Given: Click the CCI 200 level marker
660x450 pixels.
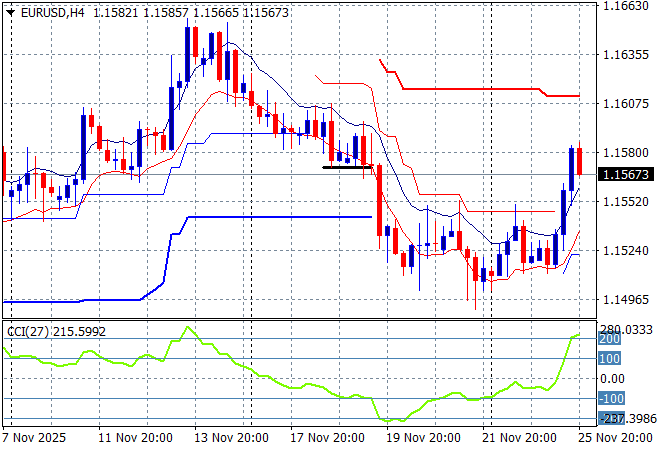Looking at the screenshot, I should click(609, 339).
